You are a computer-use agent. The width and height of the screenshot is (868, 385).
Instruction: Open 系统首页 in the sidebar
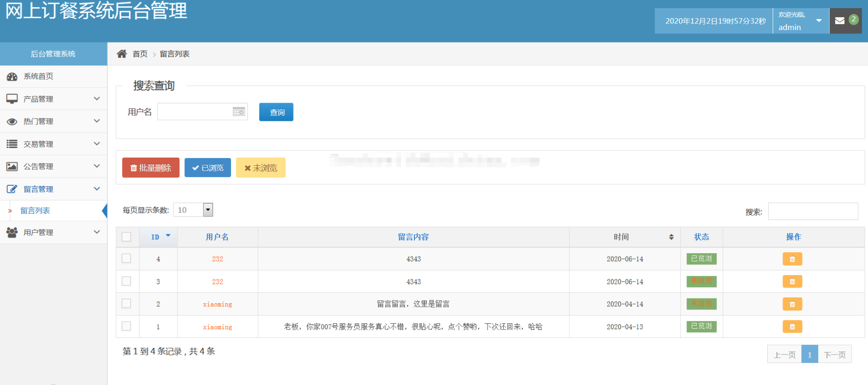point(53,76)
